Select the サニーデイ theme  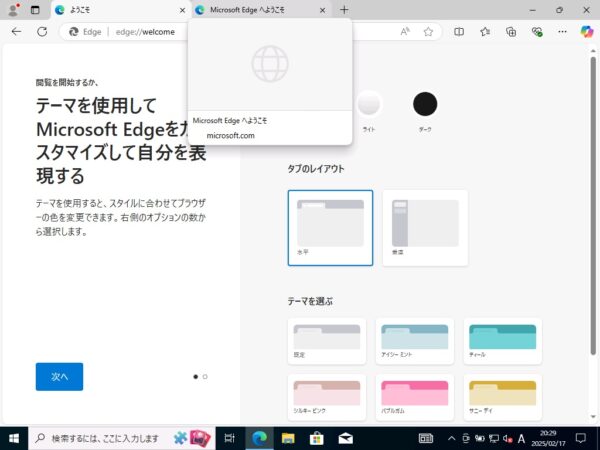(503, 397)
